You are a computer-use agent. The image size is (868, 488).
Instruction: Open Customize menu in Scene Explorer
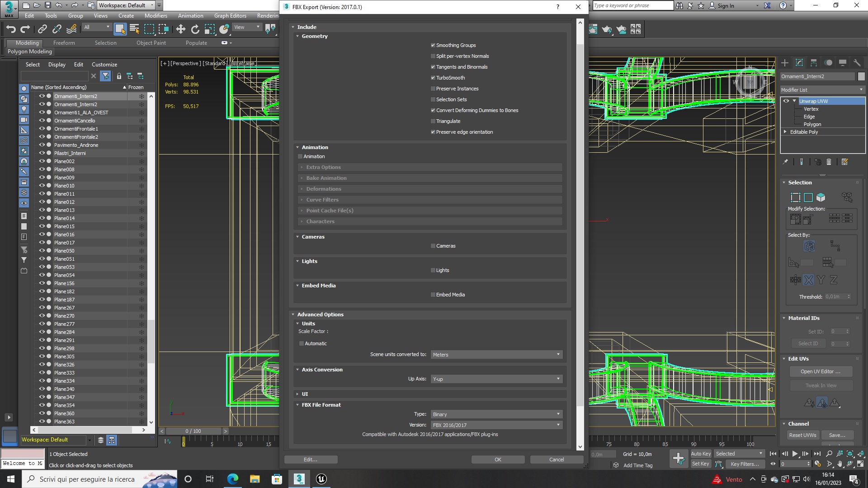(104, 65)
